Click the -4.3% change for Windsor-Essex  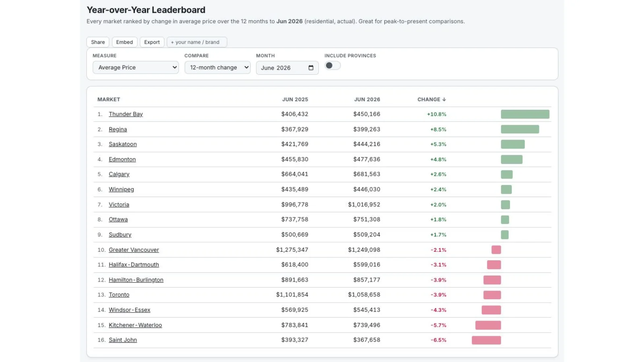coord(439,310)
